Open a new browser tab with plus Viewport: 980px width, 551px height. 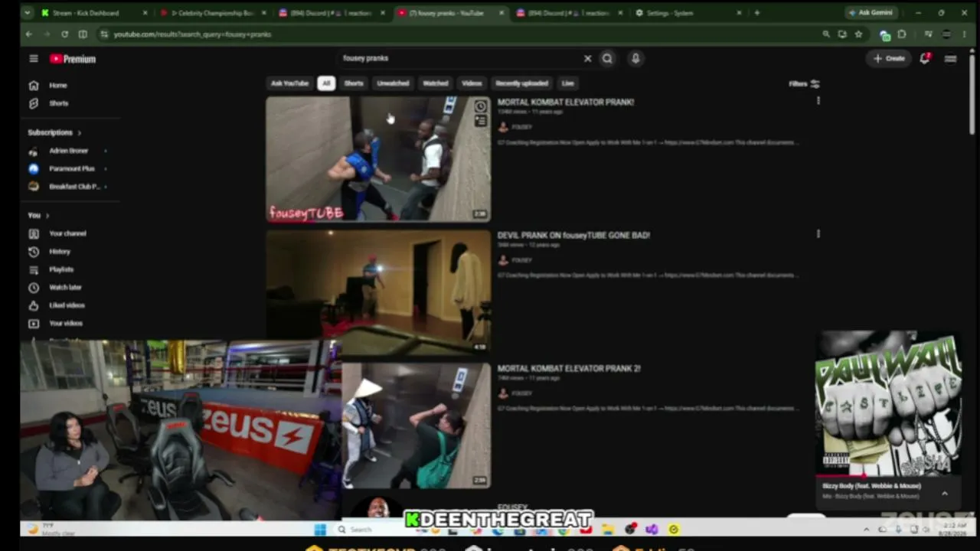point(757,13)
